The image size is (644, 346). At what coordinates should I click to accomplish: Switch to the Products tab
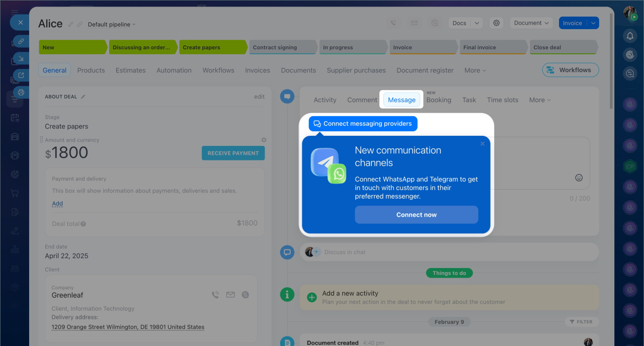pos(91,70)
